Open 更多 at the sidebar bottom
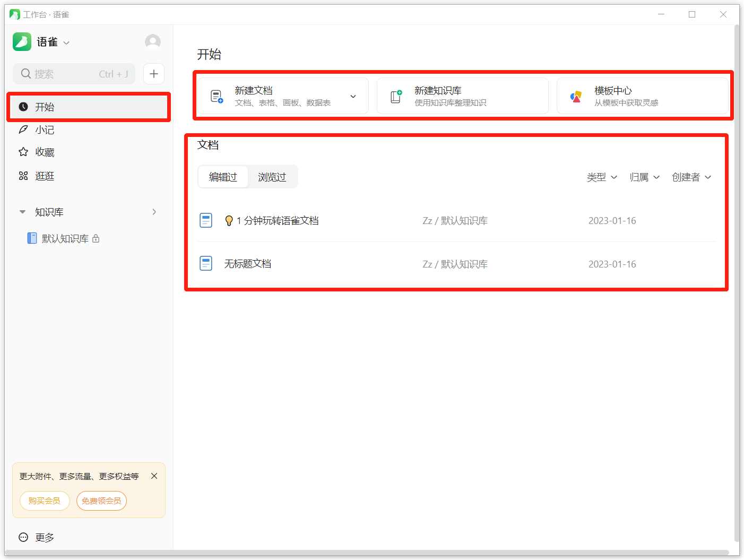 point(45,537)
